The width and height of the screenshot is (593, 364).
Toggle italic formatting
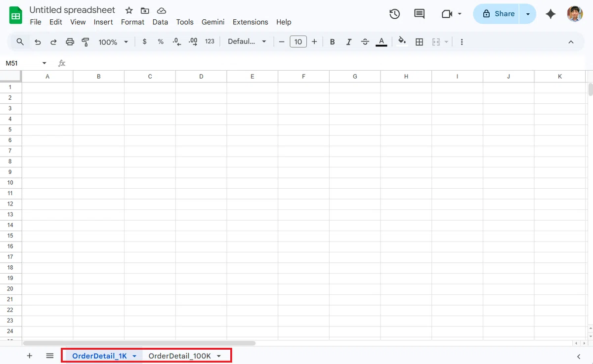click(349, 42)
